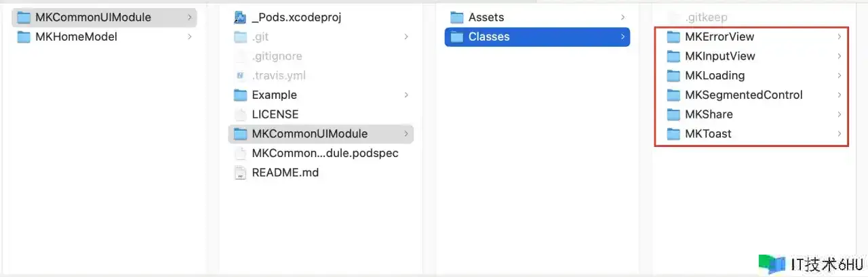Click the MKHomeModel folder icon
This screenshot has width=868, height=277.
pos(24,37)
